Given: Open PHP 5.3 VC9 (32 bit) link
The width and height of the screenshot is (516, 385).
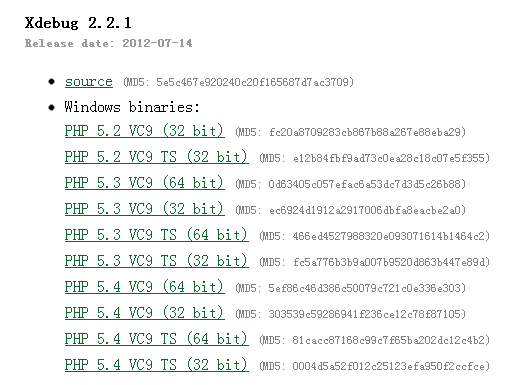Looking at the screenshot, I should pyautogui.click(x=145, y=209).
